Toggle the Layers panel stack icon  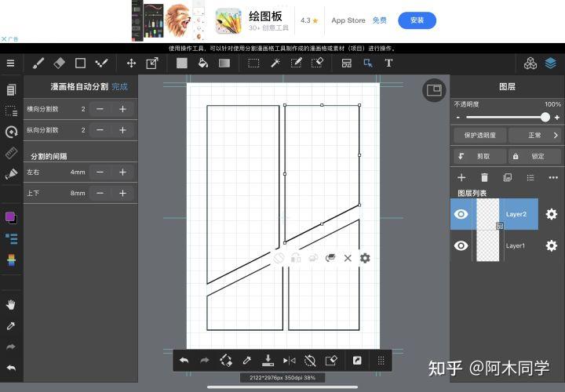pyautogui.click(x=551, y=64)
